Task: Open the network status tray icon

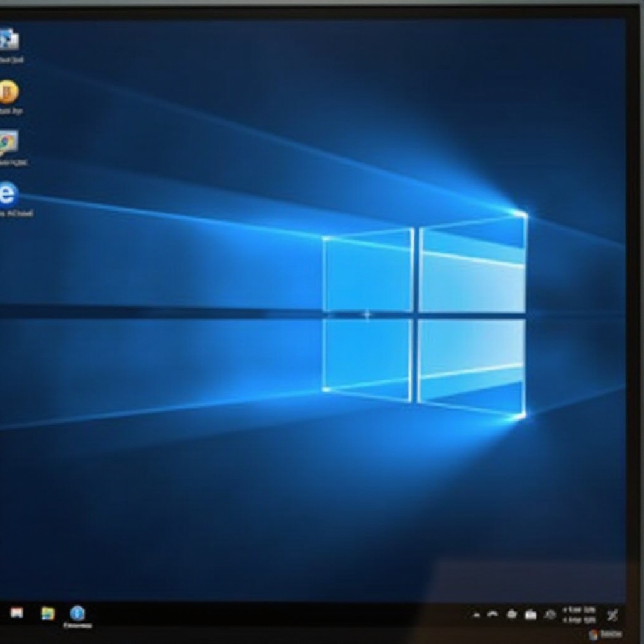Action: tap(492, 614)
